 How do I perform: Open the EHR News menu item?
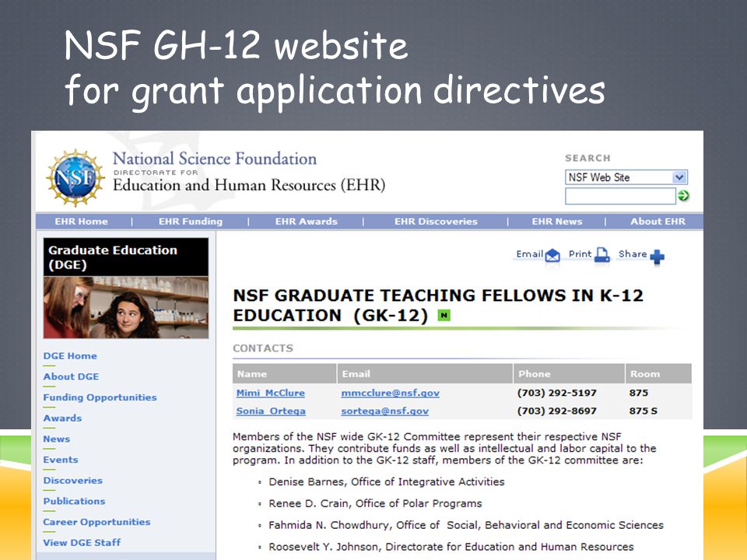coord(557,222)
